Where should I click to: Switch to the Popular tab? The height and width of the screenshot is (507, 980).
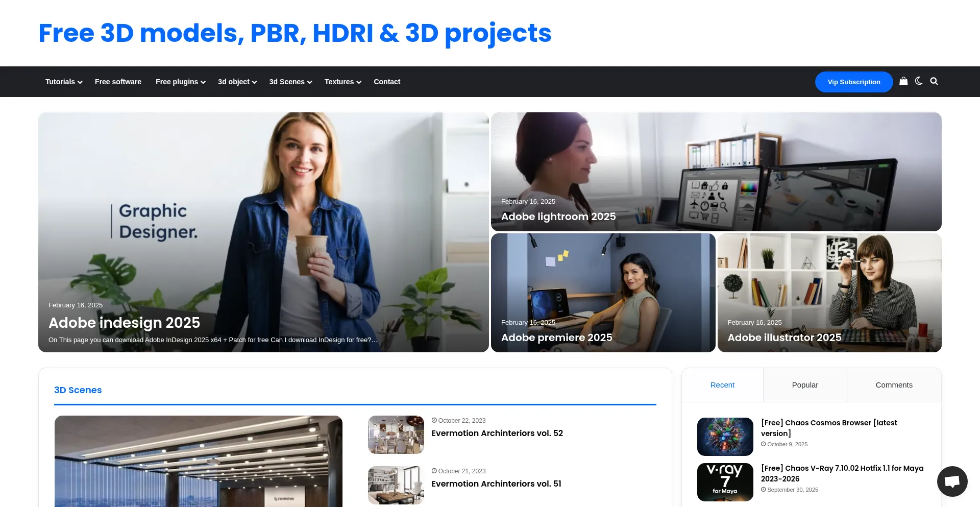[805, 385]
